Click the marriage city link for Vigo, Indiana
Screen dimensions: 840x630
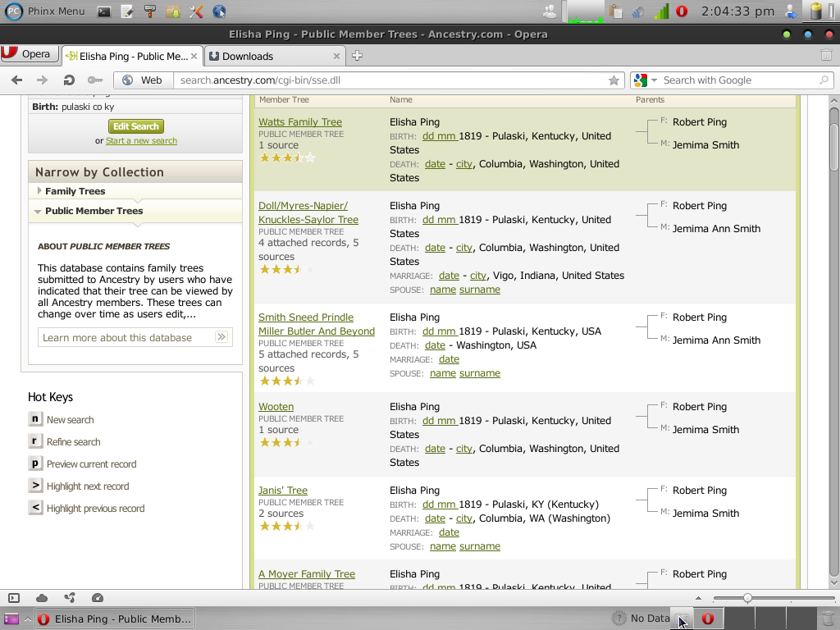pos(478,276)
